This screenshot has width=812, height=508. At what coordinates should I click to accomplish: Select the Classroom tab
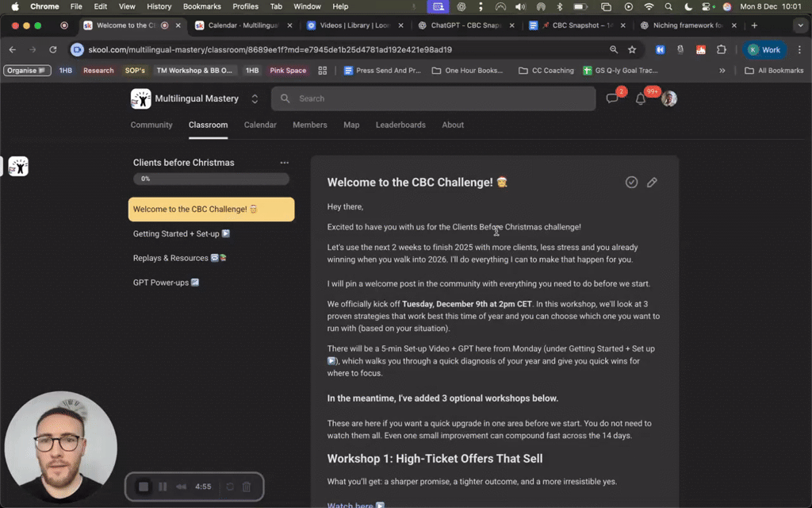(209, 125)
